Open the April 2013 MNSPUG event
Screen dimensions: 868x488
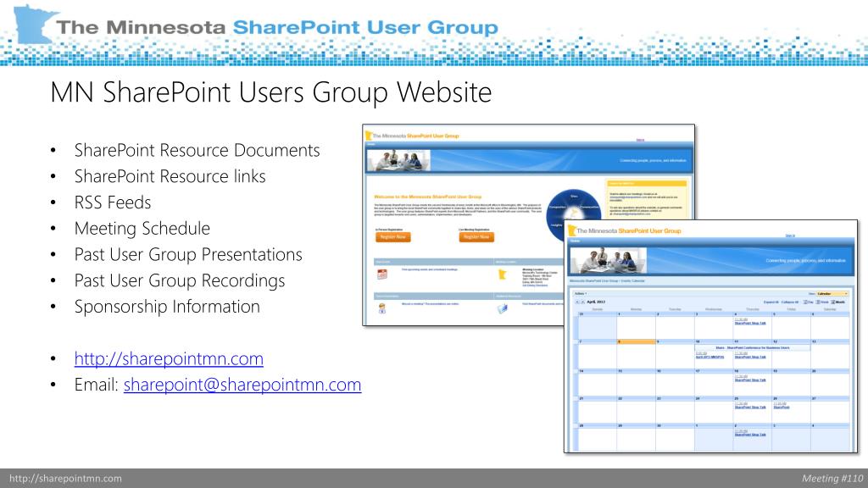[x=709, y=357]
